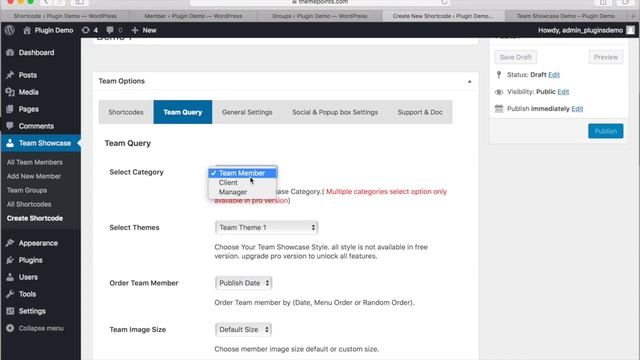
Task: Open Social & Popup box Settings tab
Action: pos(335,112)
